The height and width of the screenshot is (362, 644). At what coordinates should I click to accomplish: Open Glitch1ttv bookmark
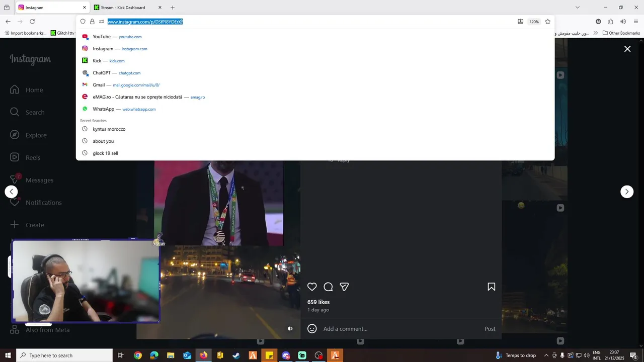pyautogui.click(x=62, y=33)
